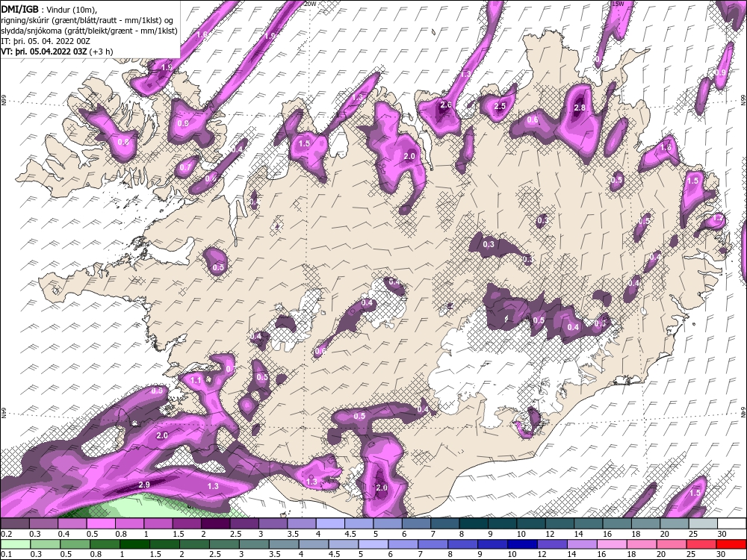Screen dimensions: 747x560
Task: Click the '1.1' precipitation value on the map
Action: click(x=196, y=381)
